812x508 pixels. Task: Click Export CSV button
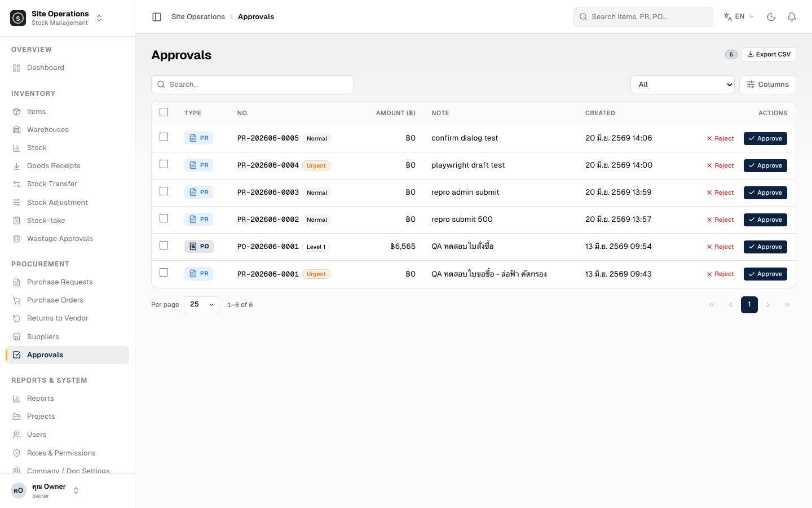tap(769, 55)
